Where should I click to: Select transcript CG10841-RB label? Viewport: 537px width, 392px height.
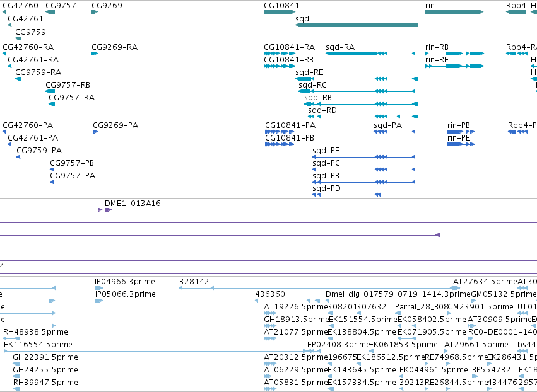[x=289, y=60]
